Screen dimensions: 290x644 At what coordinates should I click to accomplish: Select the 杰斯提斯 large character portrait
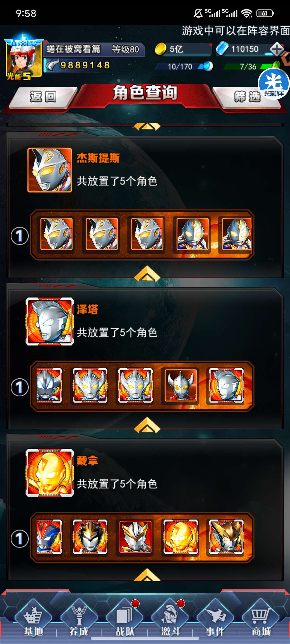point(49,170)
